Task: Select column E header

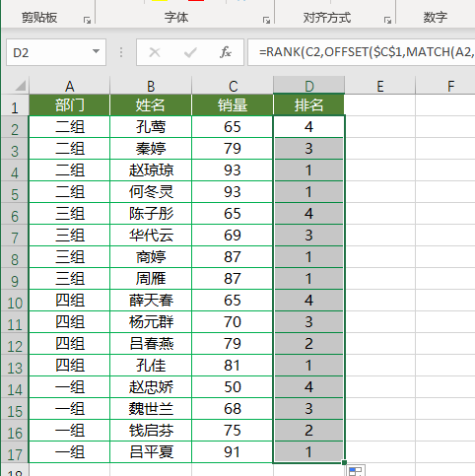Action: 380,86
